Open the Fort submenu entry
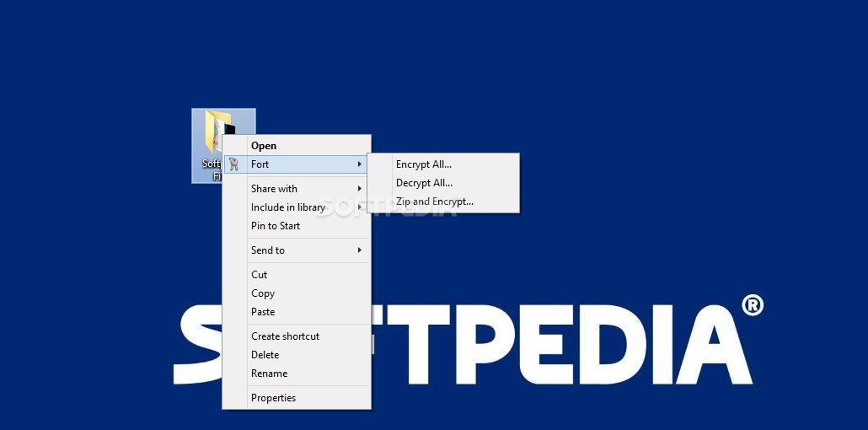This screenshot has height=430, width=868. tap(296, 164)
